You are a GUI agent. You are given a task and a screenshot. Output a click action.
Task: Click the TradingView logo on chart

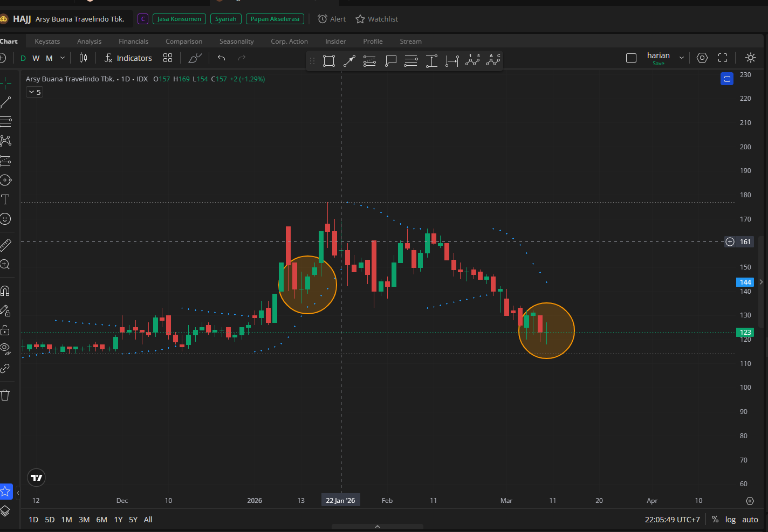pyautogui.click(x=37, y=478)
